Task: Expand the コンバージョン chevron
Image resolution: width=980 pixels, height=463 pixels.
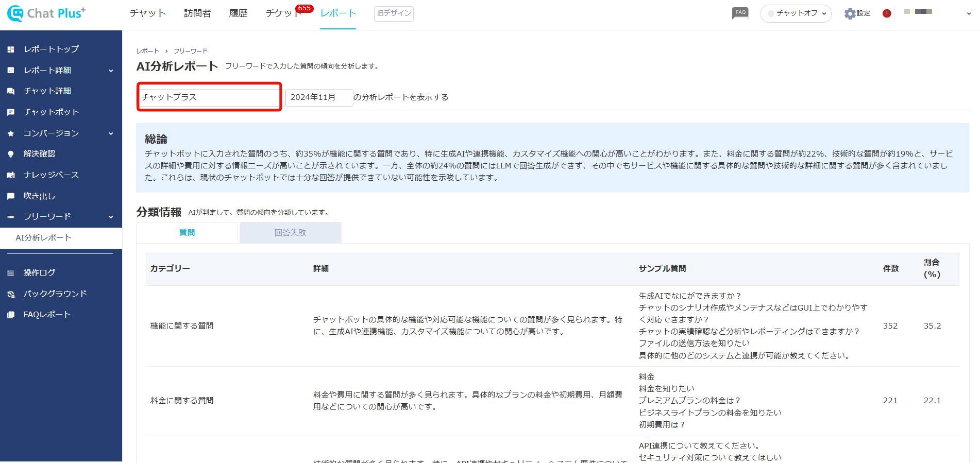Action: click(111, 133)
